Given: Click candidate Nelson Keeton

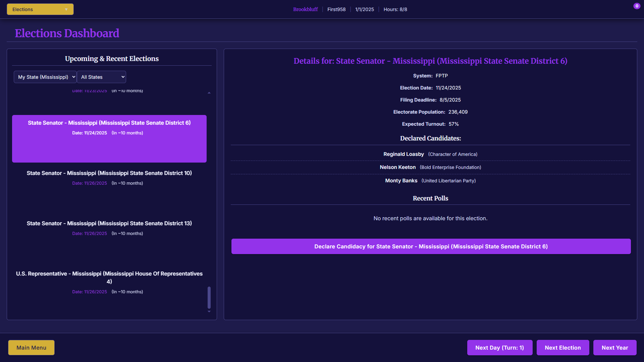Looking at the screenshot, I should pos(397,167).
